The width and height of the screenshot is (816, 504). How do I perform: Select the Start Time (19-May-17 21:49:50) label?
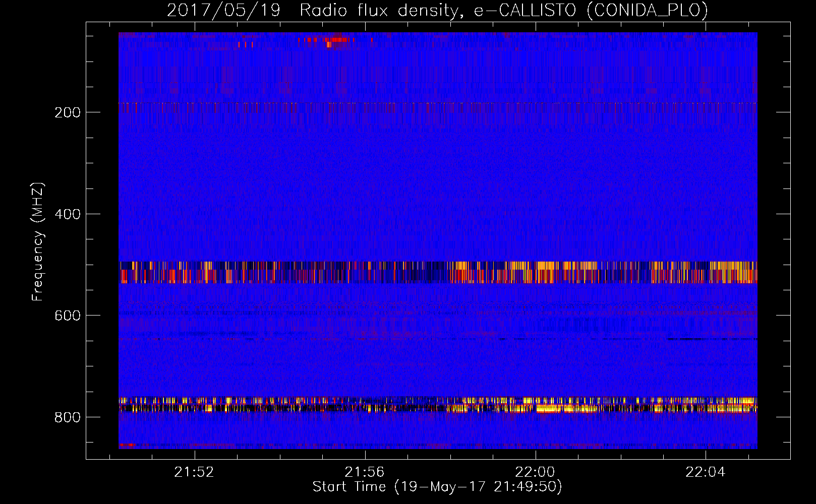pos(437,487)
